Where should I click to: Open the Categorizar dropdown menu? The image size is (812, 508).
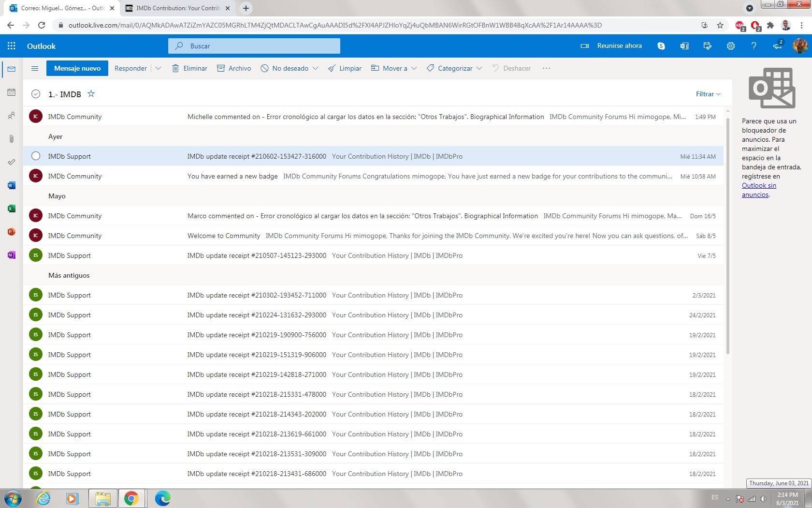[454, 68]
